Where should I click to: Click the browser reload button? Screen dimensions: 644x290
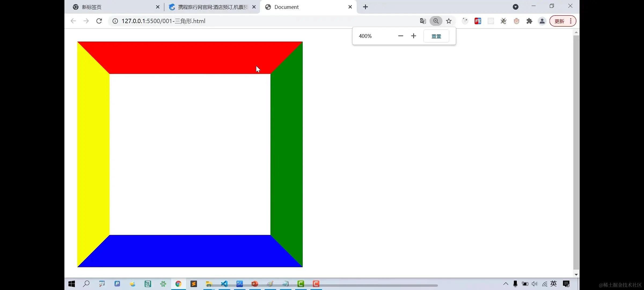click(99, 21)
